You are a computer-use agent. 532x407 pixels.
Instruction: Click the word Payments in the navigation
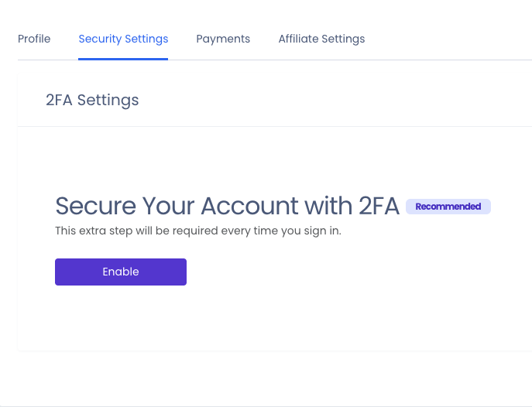coord(223,39)
